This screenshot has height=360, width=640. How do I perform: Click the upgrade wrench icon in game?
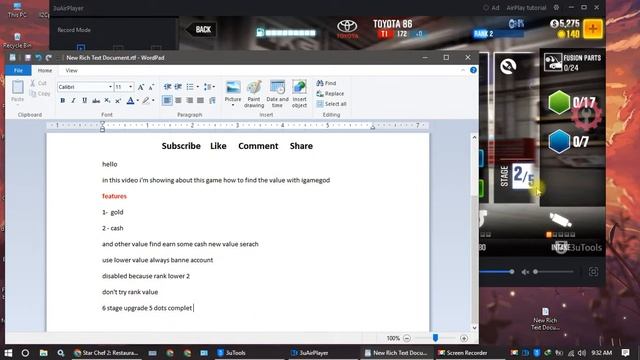508,66
